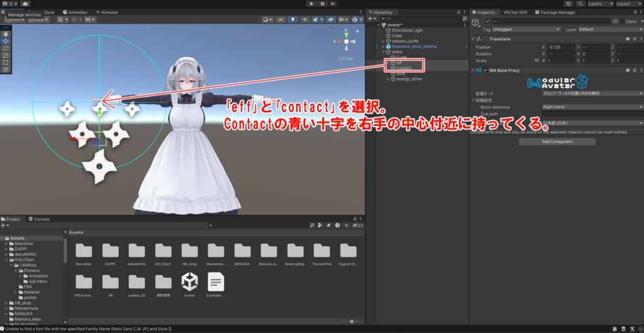Open Bone reference dropdown (Right Hand)
644x333 pixels.
click(592, 107)
